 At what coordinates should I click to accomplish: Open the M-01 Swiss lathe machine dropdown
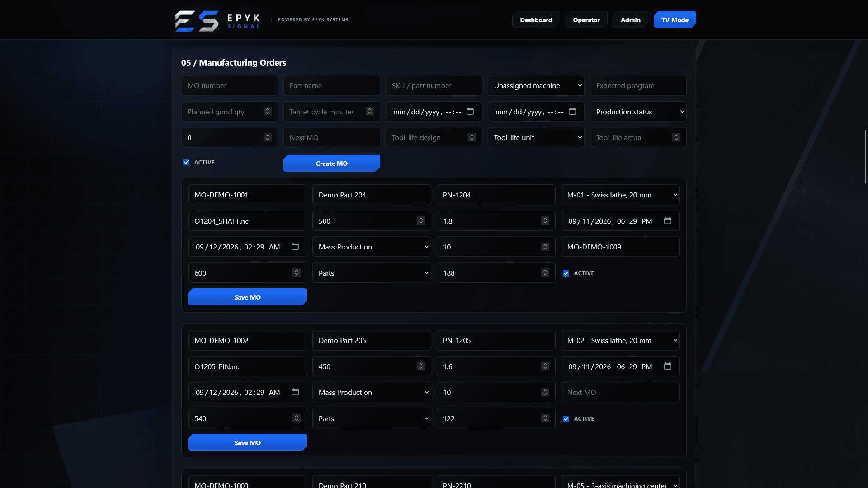click(x=620, y=195)
